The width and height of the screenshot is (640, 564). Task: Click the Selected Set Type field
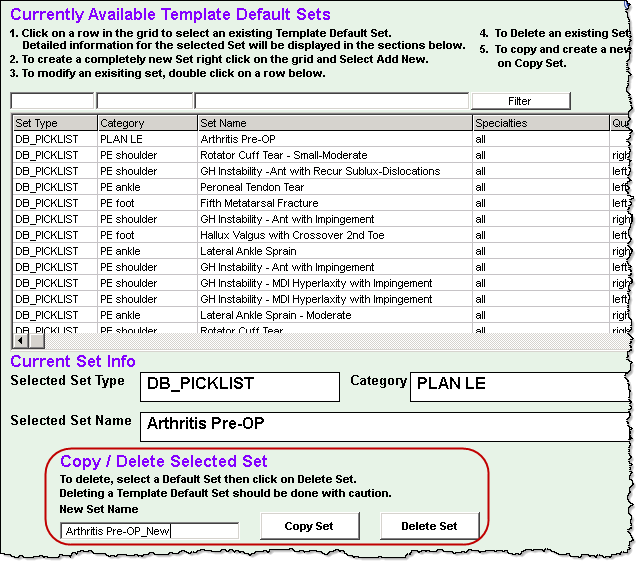(240, 386)
